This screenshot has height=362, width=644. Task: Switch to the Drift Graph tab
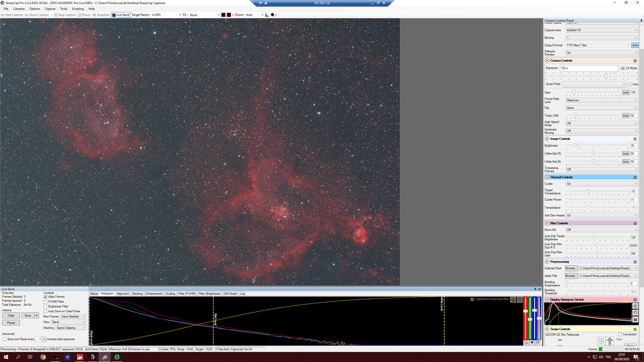(x=230, y=294)
